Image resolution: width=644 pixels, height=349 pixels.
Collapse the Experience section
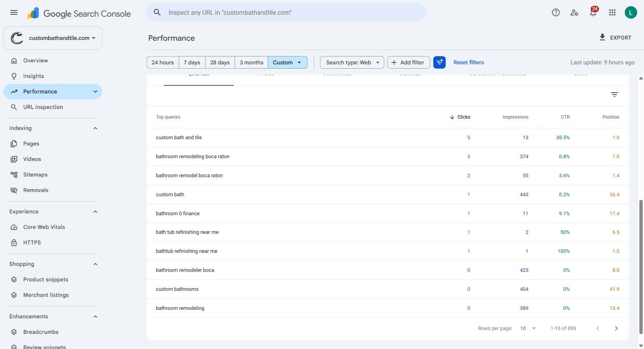tap(95, 212)
